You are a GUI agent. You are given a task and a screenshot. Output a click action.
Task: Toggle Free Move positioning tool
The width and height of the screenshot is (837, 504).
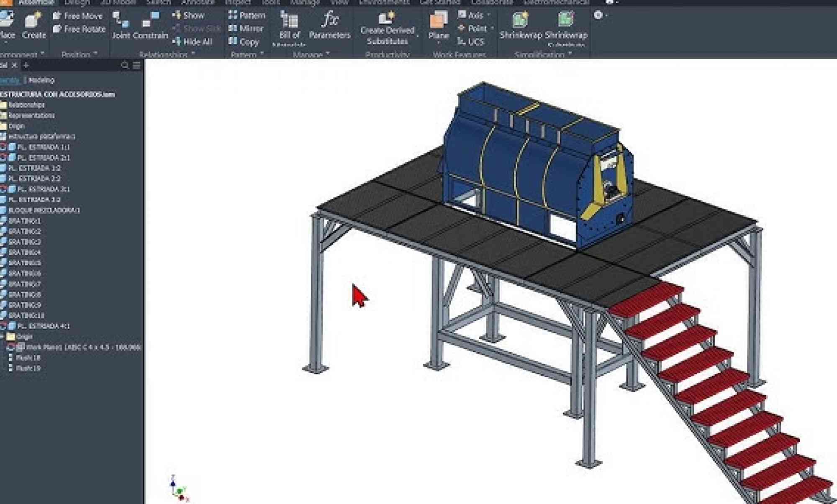click(x=78, y=16)
